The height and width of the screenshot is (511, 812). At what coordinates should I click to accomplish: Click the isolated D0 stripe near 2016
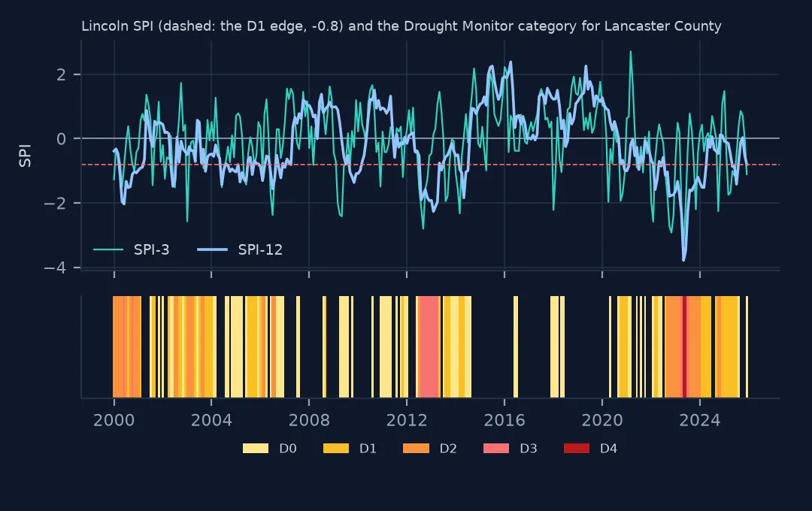[x=516, y=347]
